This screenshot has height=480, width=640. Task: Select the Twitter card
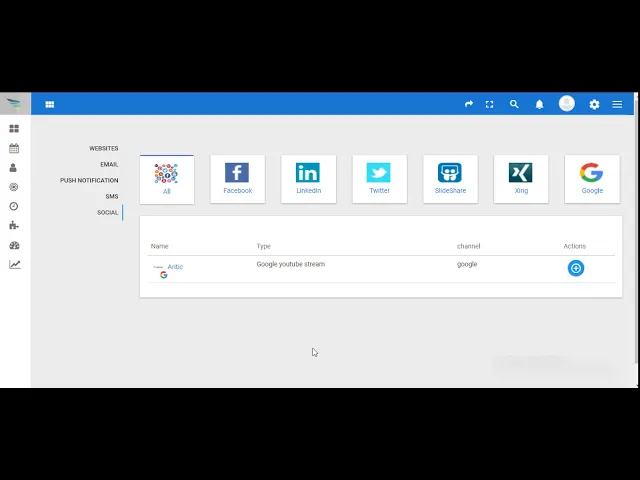tap(380, 179)
